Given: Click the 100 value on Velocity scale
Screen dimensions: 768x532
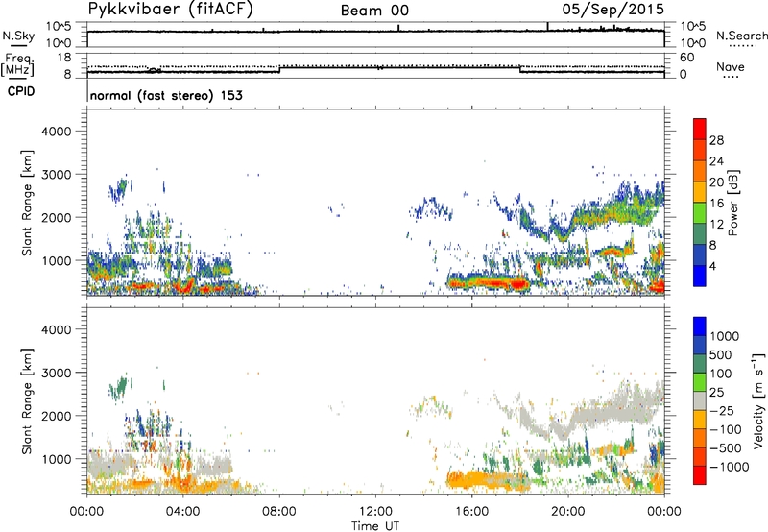Looking at the screenshot, I should tap(720, 374).
